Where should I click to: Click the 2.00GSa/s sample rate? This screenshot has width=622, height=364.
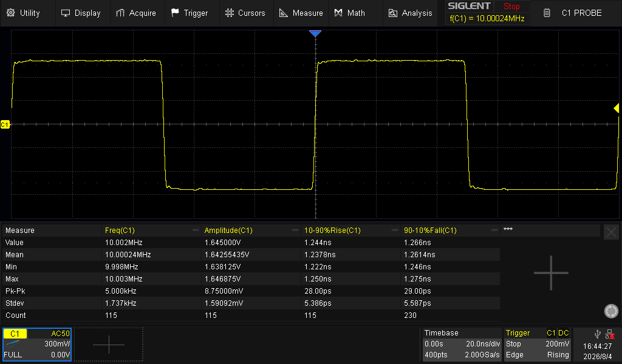[482, 355]
